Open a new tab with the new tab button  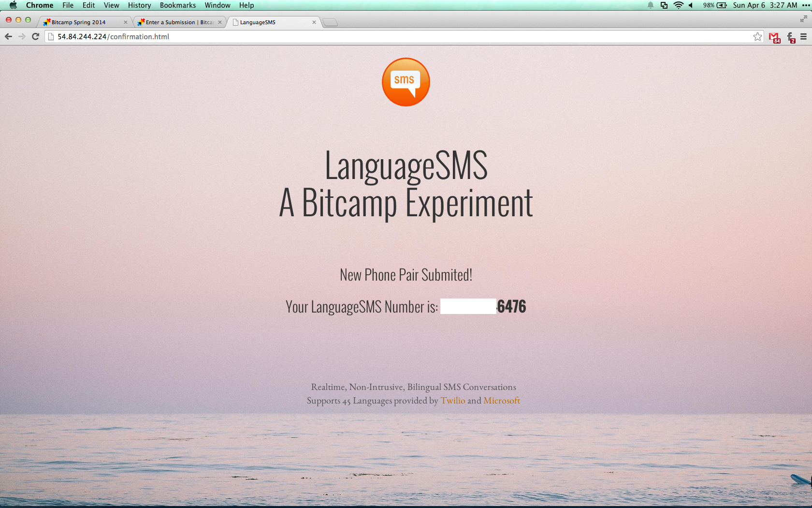(x=330, y=22)
